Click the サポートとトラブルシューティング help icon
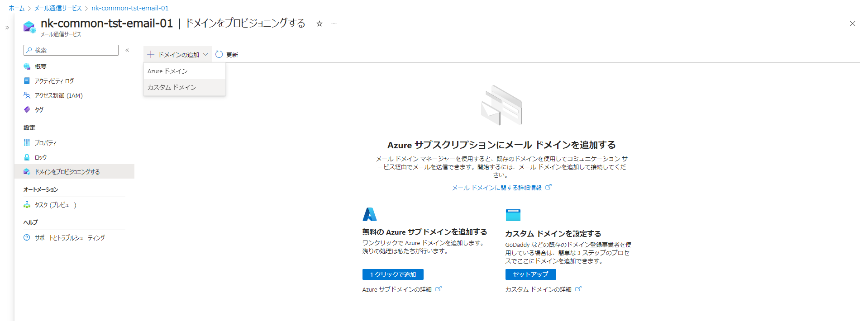 click(x=27, y=238)
